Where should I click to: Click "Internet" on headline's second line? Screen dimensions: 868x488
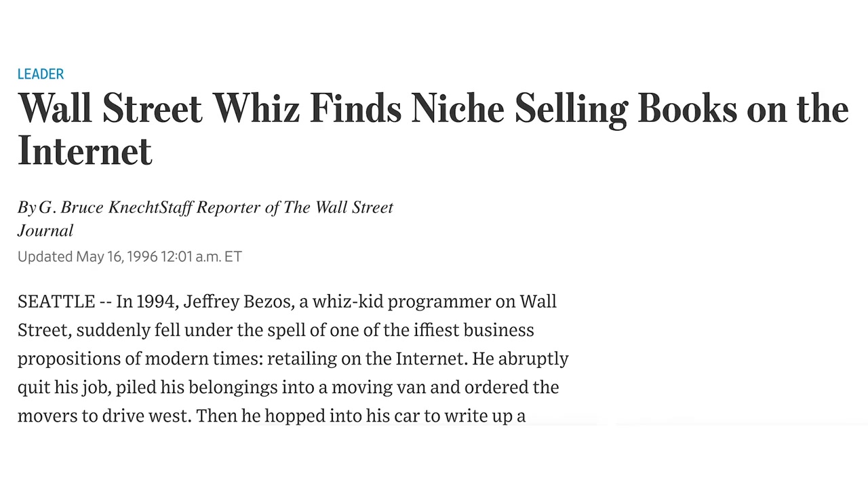(x=85, y=151)
